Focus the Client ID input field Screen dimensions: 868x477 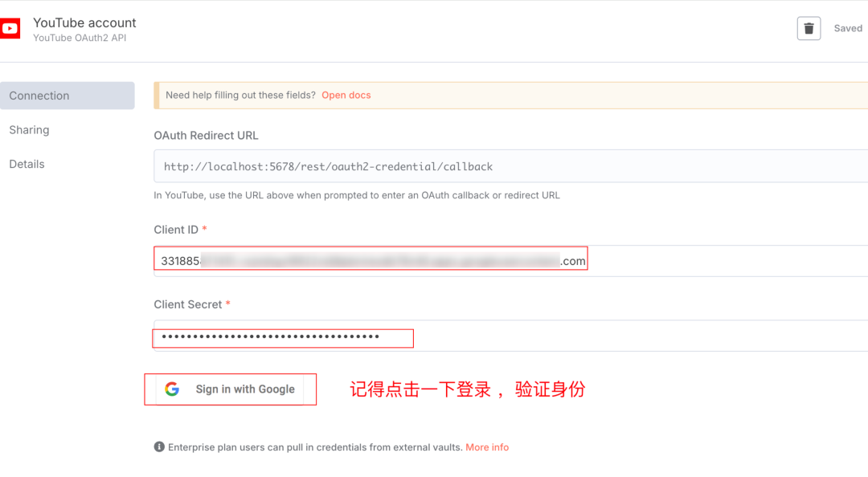[510, 261]
